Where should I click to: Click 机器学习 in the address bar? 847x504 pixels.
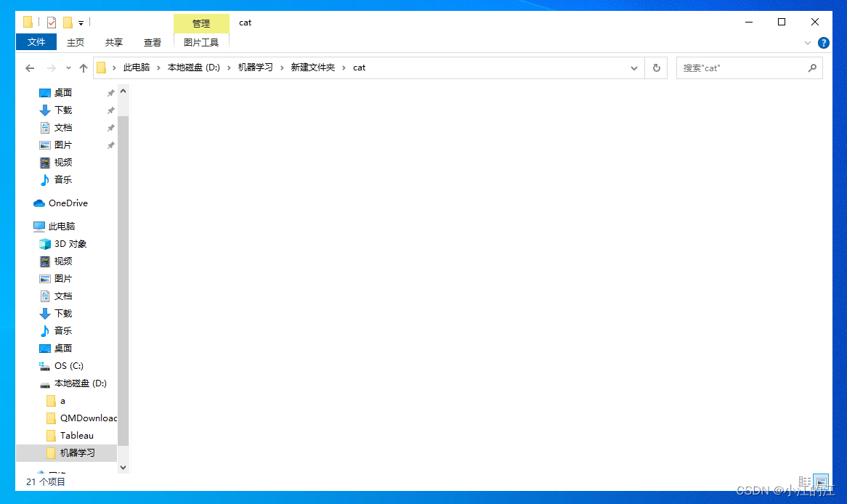click(255, 68)
